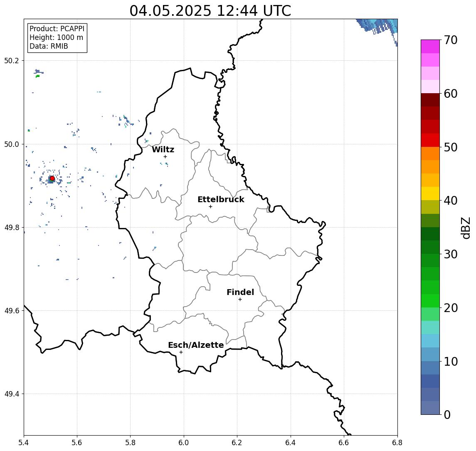
Task: Click the red dot radar marker
Action: 52,178
